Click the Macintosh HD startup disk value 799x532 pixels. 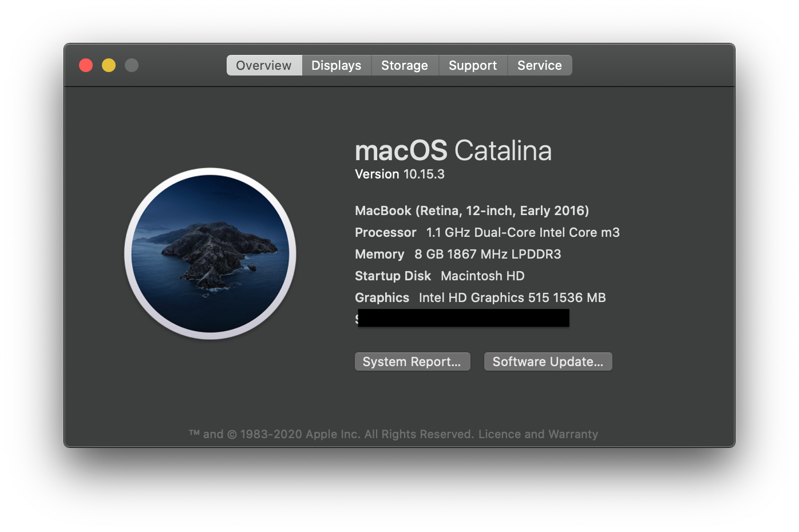point(482,276)
